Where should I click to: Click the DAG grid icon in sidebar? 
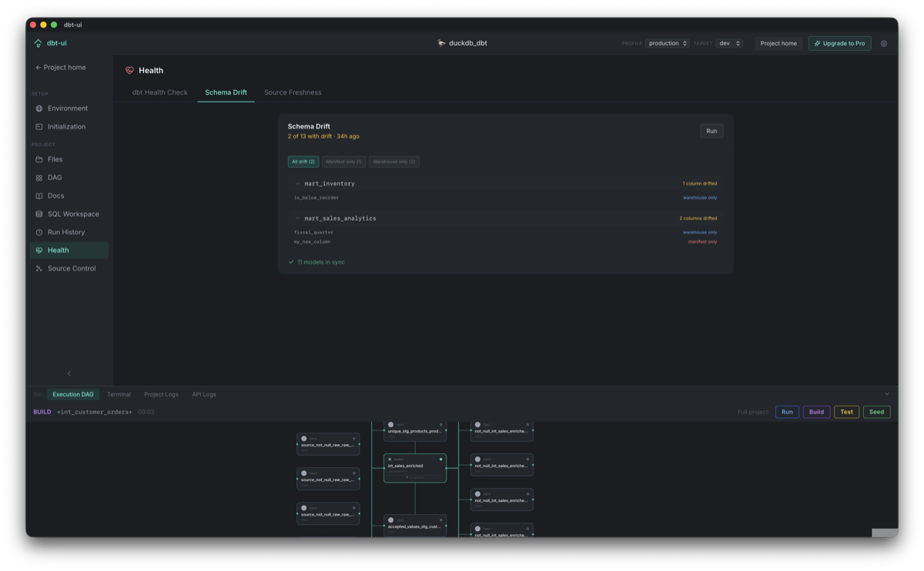(39, 178)
